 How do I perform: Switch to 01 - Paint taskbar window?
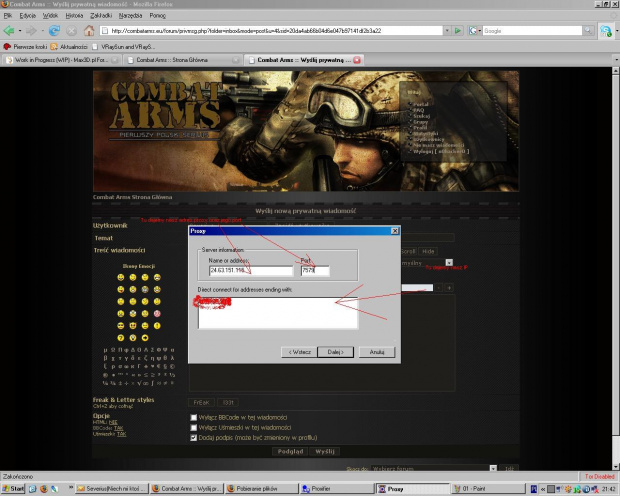[x=488, y=489]
